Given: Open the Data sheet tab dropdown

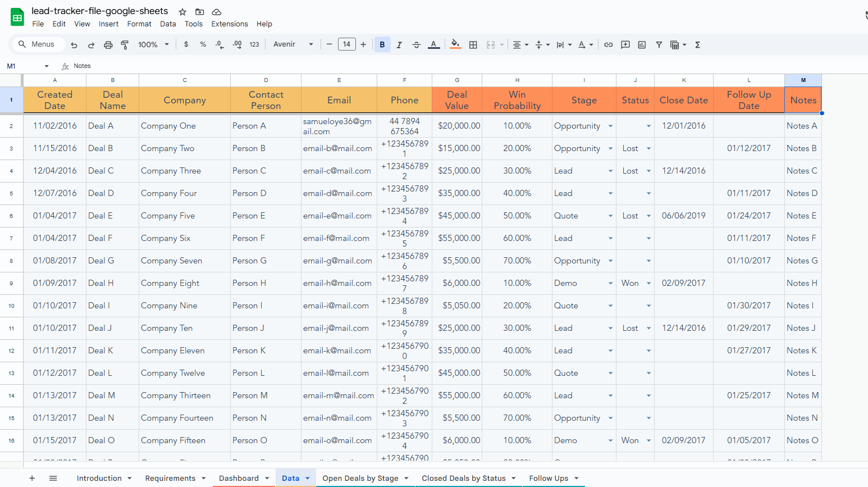Looking at the screenshot, I should pyautogui.click(x=307, y=478).
